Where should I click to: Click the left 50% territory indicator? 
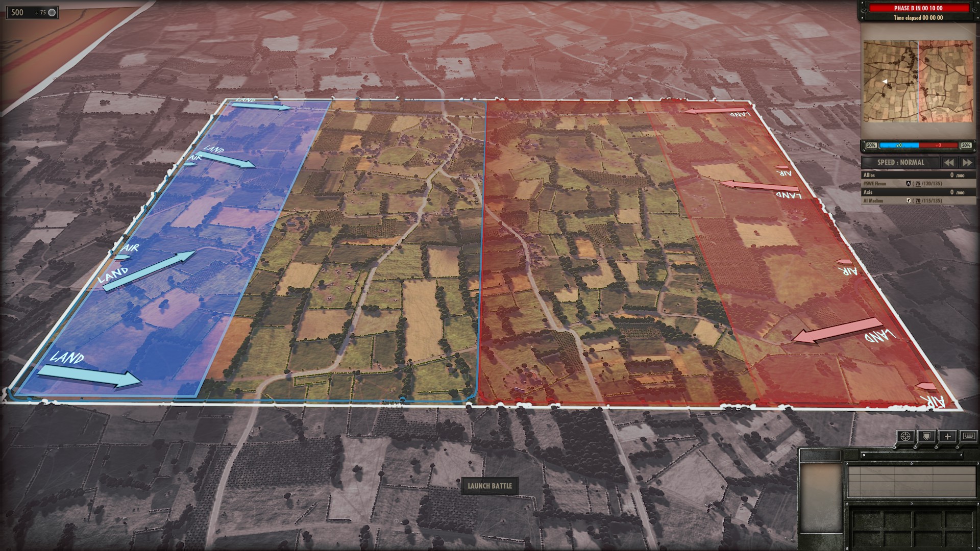(x=871, y=145)
